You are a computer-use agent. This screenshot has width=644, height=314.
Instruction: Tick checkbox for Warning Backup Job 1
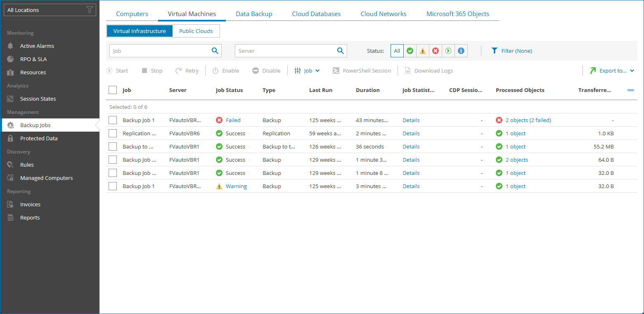click(113, 186)
